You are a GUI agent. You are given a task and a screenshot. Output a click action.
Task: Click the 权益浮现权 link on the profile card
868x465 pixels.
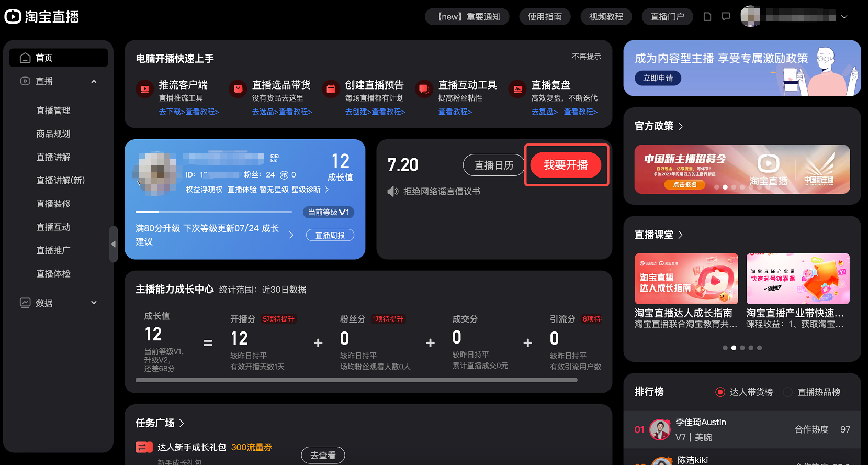[204, 190]
